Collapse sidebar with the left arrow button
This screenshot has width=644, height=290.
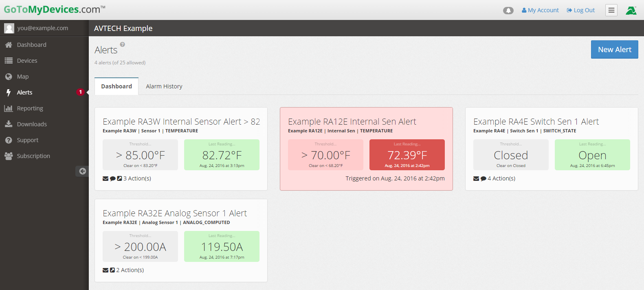82,171
